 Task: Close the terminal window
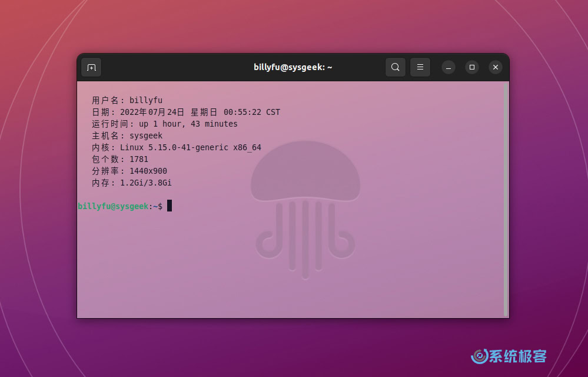(496, 68)
